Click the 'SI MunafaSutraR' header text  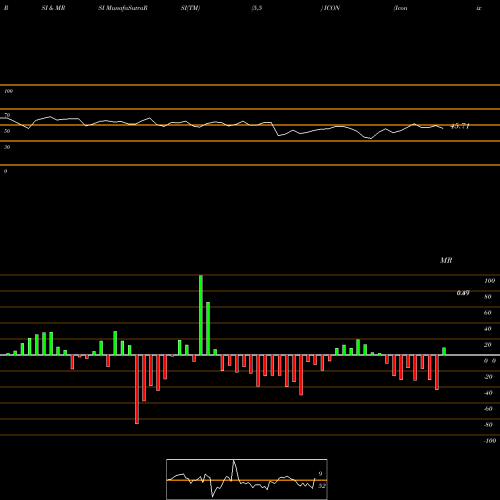[123, 8]
